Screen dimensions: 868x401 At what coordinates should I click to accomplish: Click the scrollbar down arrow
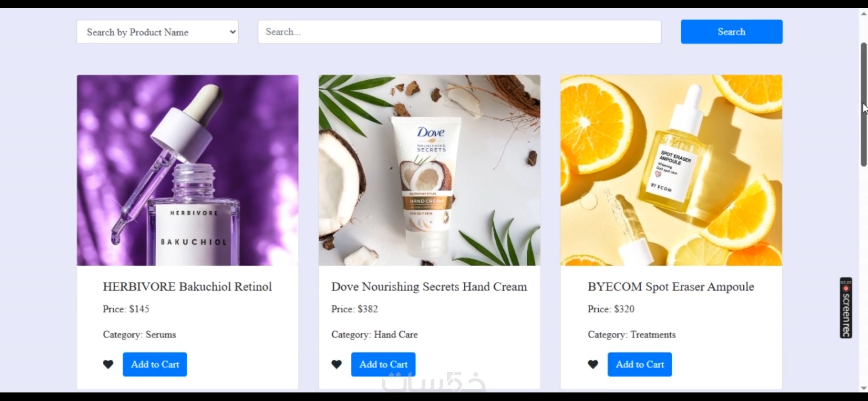pyautogui.click(x=864, y=388)
